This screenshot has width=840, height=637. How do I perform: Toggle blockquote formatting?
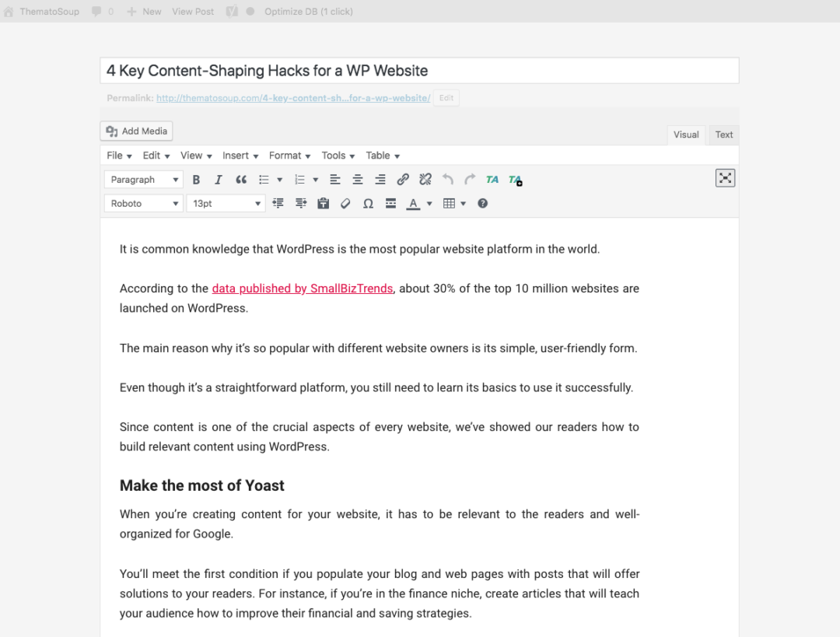coord(241,180)
